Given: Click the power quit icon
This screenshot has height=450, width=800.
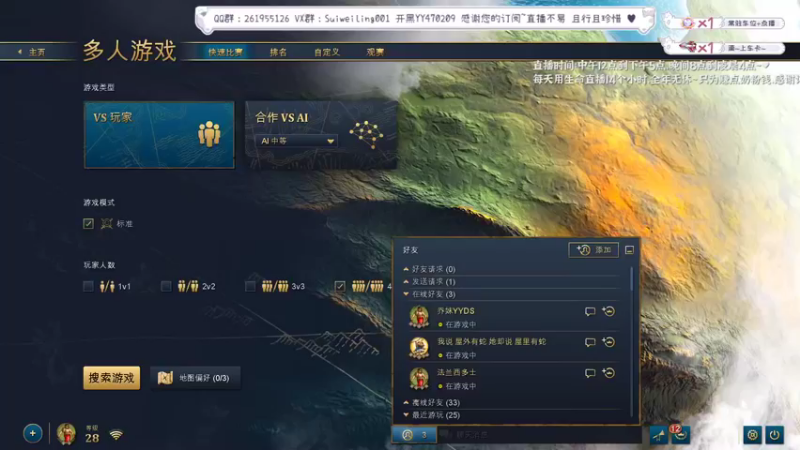Looking at the screenshot, I should (x=774, y=435).
